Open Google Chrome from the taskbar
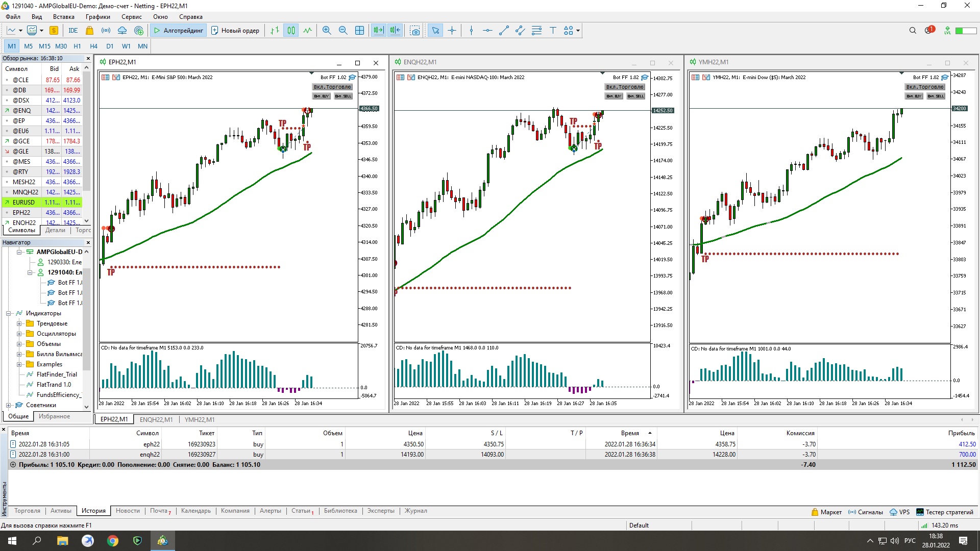The width and height of the screenshot is (980, 551). tap(113, 541)
